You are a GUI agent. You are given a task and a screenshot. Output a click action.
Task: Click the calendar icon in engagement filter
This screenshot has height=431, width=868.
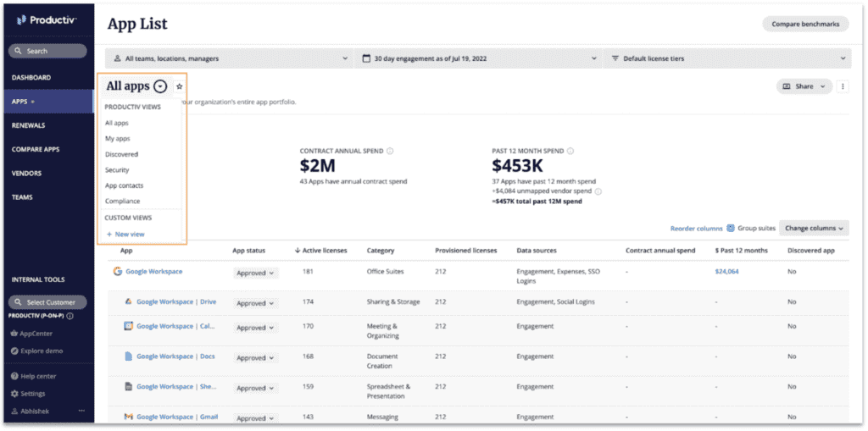point(366,58)
